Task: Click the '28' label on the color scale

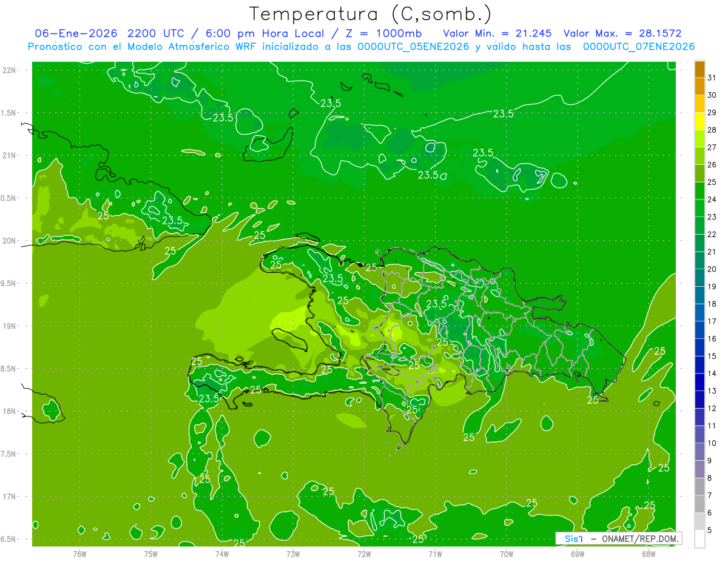Action: tap(712, 130)
